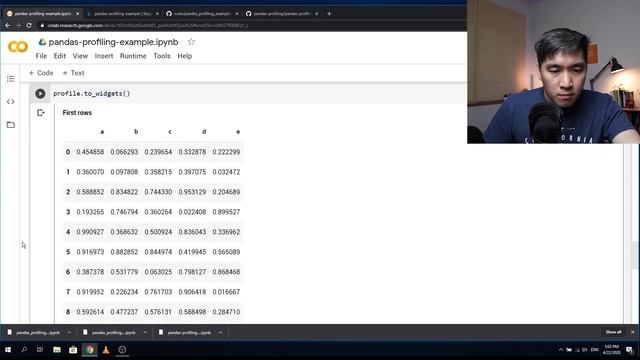Image resolution: width=640 pixels, height=360 pixels.
Task: Click the Colab CO logo
Action: 18,47
